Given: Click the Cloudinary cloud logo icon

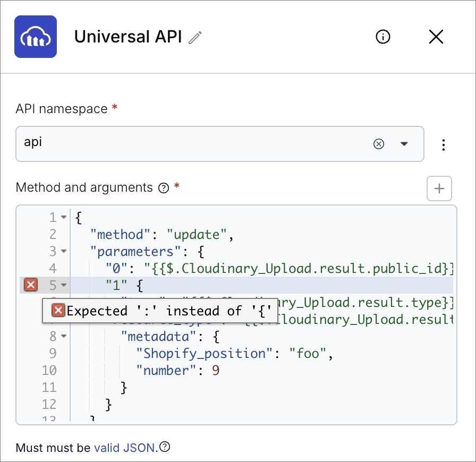Looking at the screenshot, I should click(x=36, y=37).
